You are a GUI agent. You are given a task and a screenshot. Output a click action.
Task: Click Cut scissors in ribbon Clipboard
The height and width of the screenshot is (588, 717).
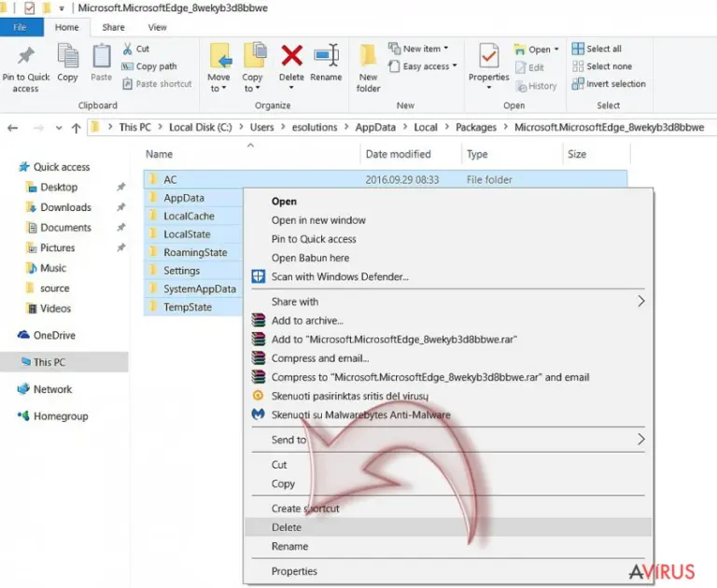click(x=135, y=49)
